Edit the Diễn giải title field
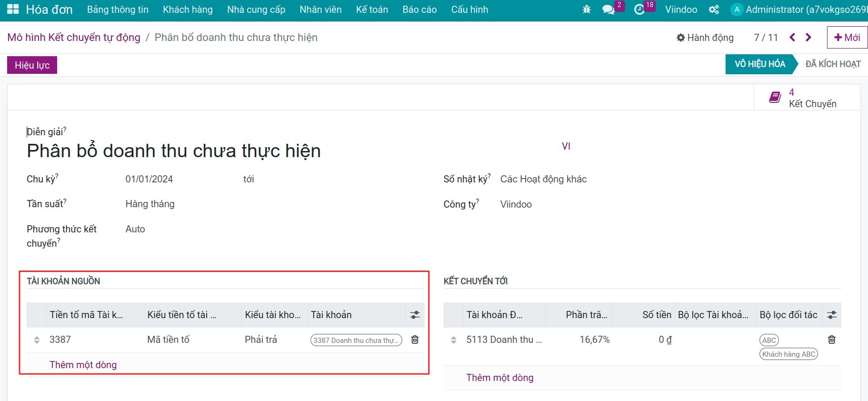This screenshot has height=401, width=868. click(174, 150)
